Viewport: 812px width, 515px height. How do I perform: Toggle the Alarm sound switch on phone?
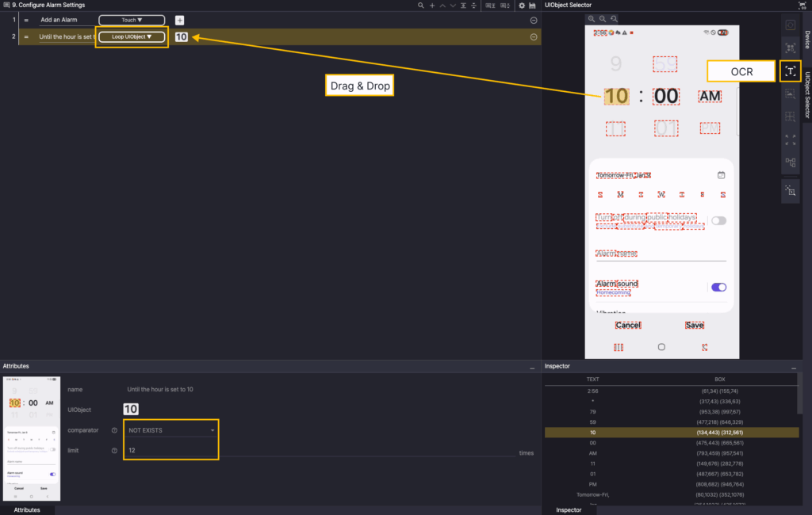coord(718,287)
